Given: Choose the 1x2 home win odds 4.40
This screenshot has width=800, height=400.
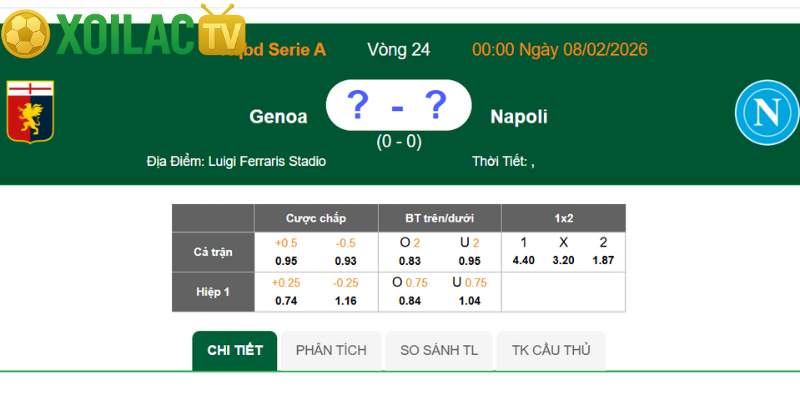Looking at the screenshot, I should [x=523, y=252].
